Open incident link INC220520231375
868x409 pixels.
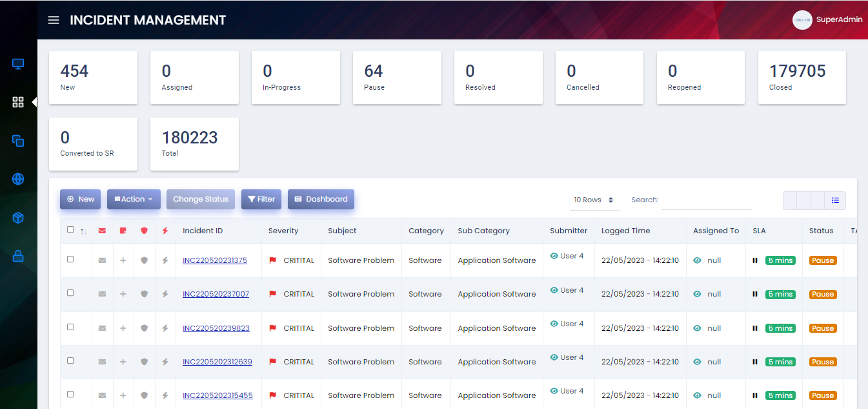coord(215,260)
